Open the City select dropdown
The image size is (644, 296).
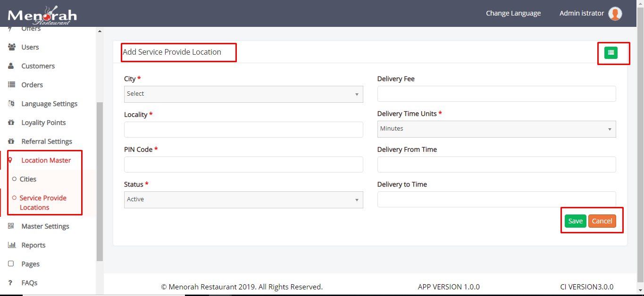[243, 94]
